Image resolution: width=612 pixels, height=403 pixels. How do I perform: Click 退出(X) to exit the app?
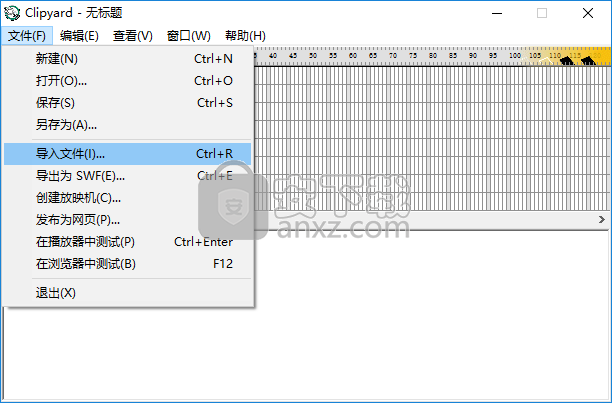pos(56,293)
